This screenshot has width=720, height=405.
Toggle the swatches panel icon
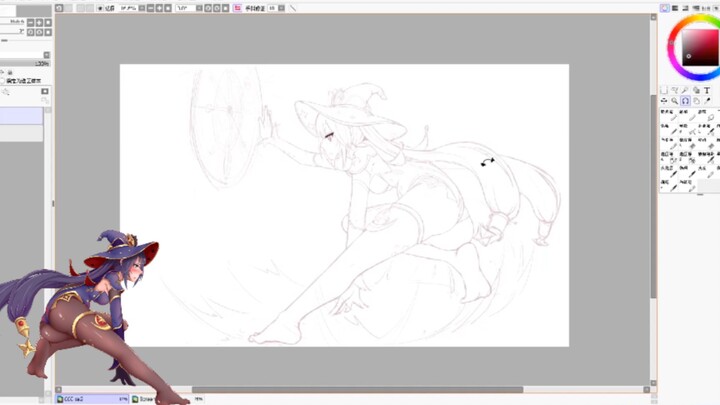[706, 8]
